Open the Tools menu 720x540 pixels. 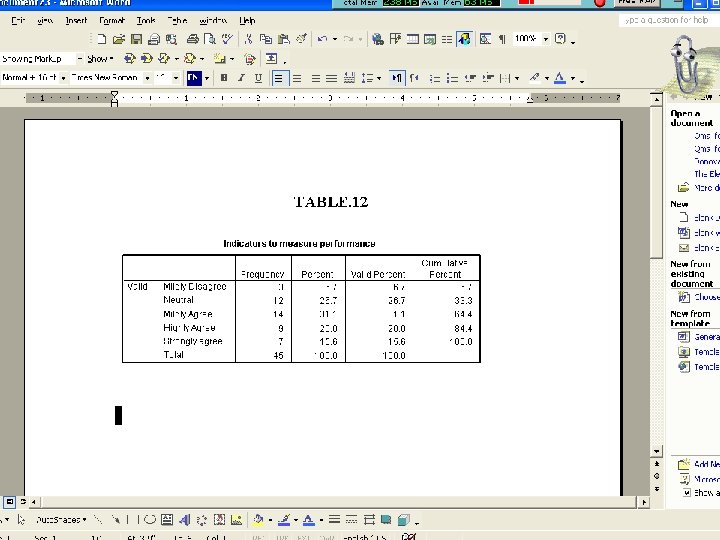tap(146, 20)
